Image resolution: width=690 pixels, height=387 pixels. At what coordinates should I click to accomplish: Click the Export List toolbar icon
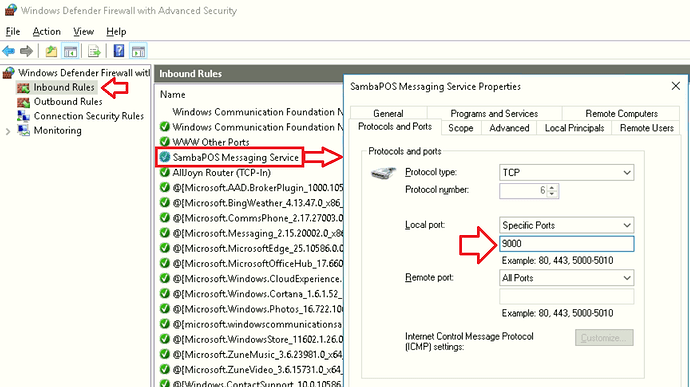94,52
